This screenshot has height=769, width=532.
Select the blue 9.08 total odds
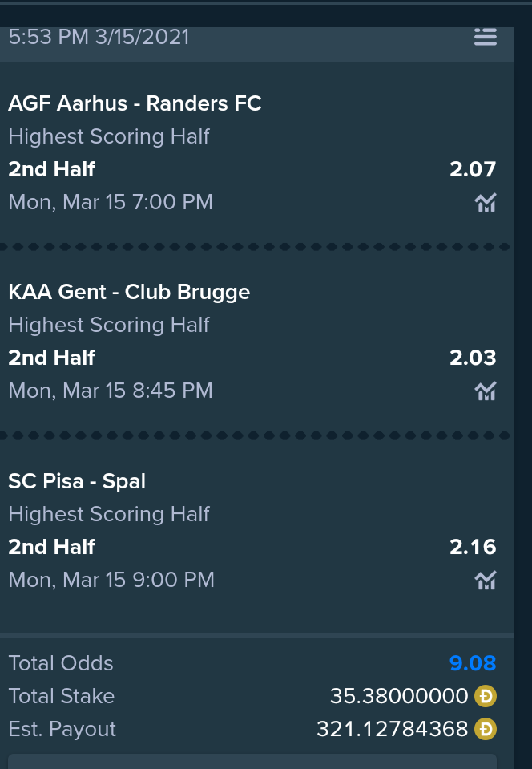pyautogui.click(x=473, y=663)
